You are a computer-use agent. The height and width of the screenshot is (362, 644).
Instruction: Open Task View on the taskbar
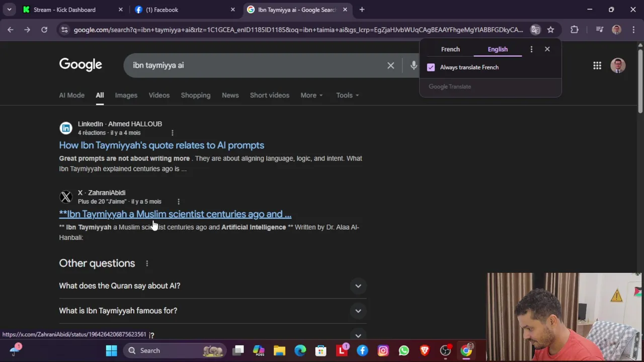coord(238,350)
